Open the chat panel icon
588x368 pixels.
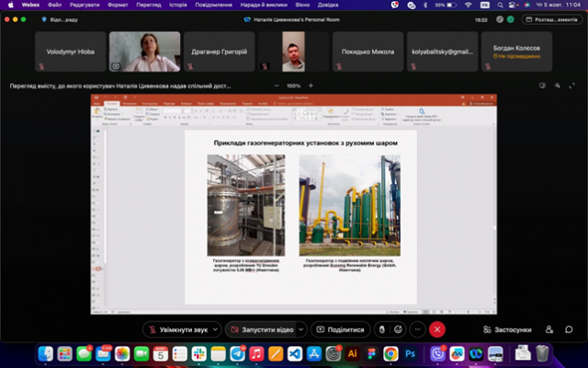570,328
